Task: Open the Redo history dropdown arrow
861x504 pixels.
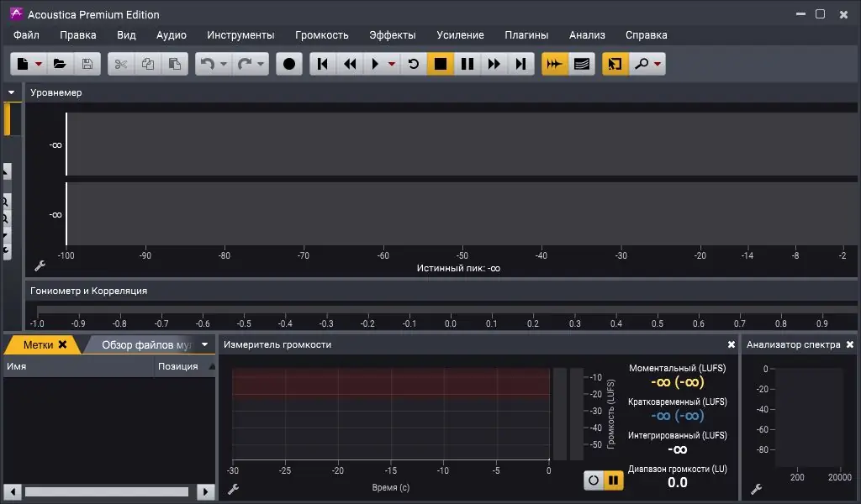Action: [261, 64]
